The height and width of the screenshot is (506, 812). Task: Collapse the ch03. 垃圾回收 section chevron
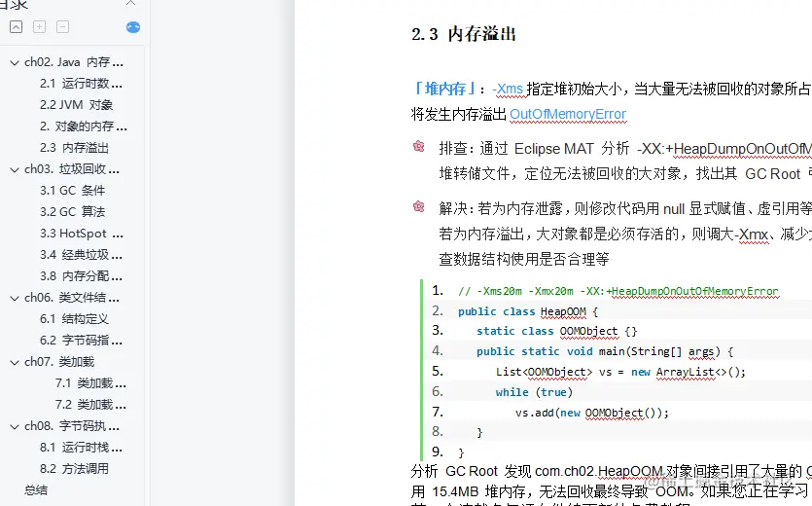[x=15, y=169]
